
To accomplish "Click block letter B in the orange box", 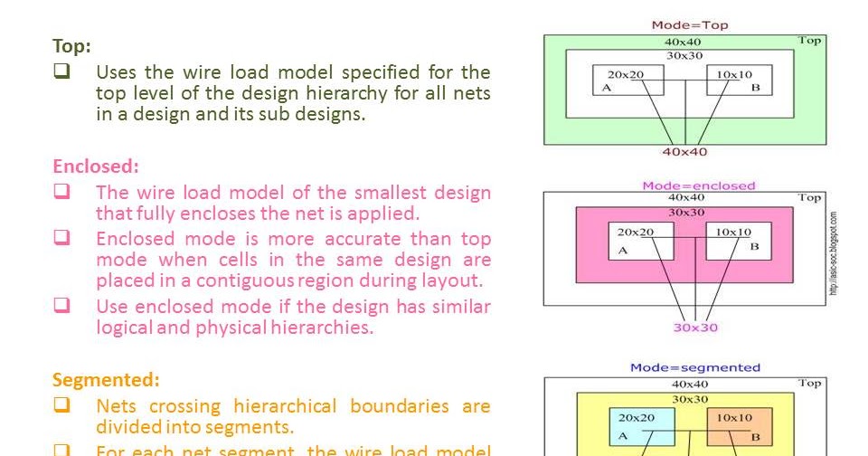I will (756, 437).
